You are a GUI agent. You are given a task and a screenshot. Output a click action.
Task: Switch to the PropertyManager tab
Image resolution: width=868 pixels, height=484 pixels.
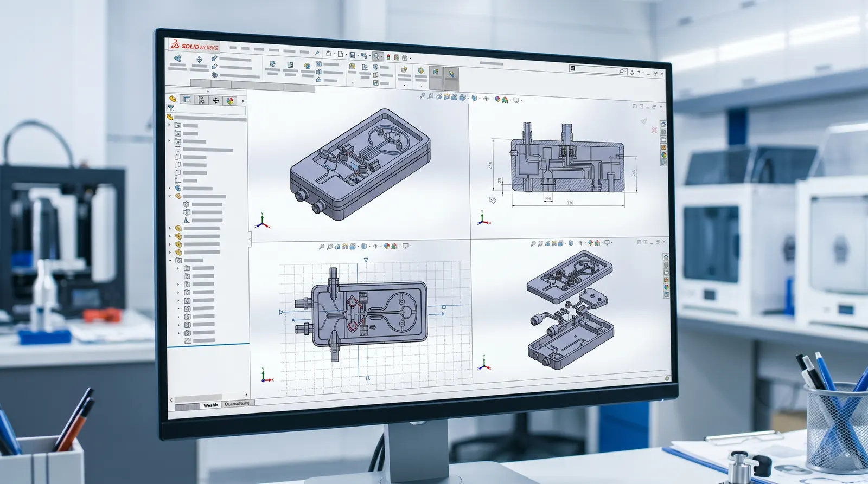tap(187, 99)
